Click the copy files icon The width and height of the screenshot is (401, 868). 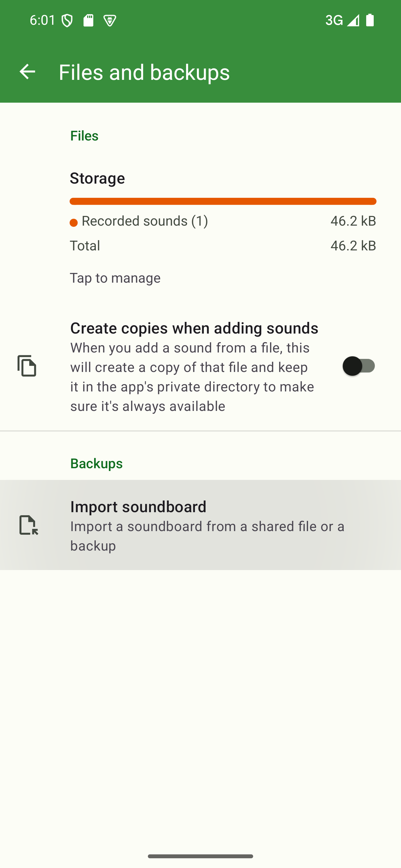(x=27, y=366)
